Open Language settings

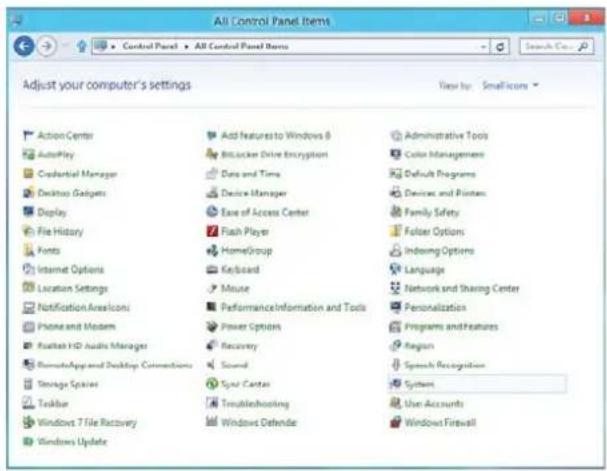(x=424, y=269)
